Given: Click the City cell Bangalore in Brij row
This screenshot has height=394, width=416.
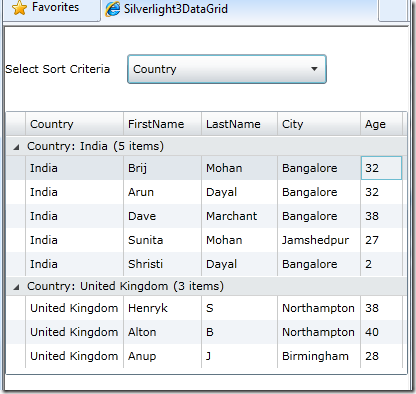Looking at the screenshot, I should 319,168.
